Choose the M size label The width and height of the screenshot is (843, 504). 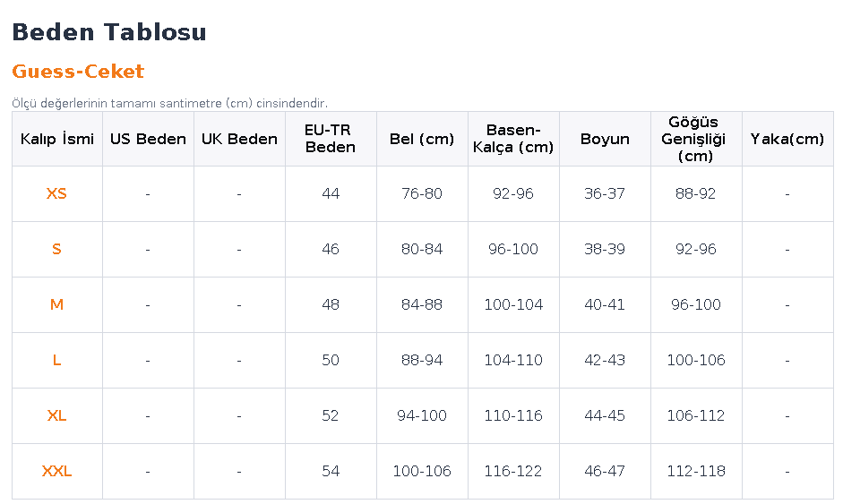[56, 304]
